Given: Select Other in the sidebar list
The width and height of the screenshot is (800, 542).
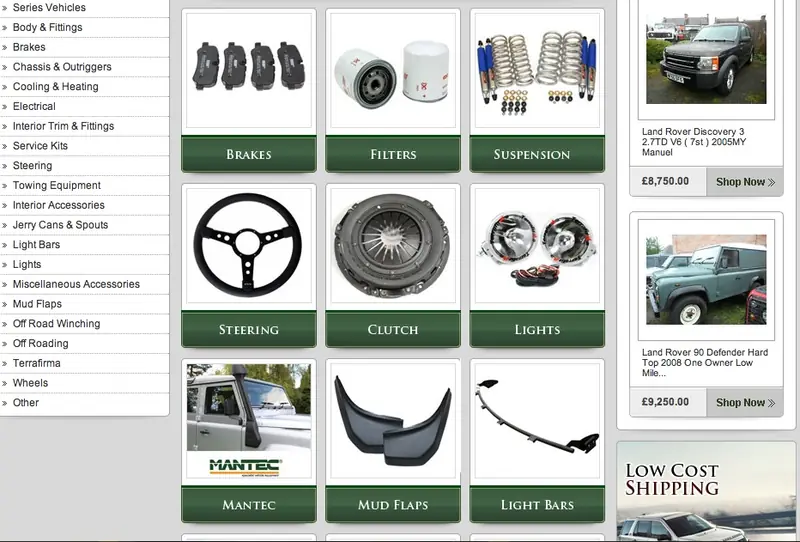Looking at the screenshot, I should 26,403.
